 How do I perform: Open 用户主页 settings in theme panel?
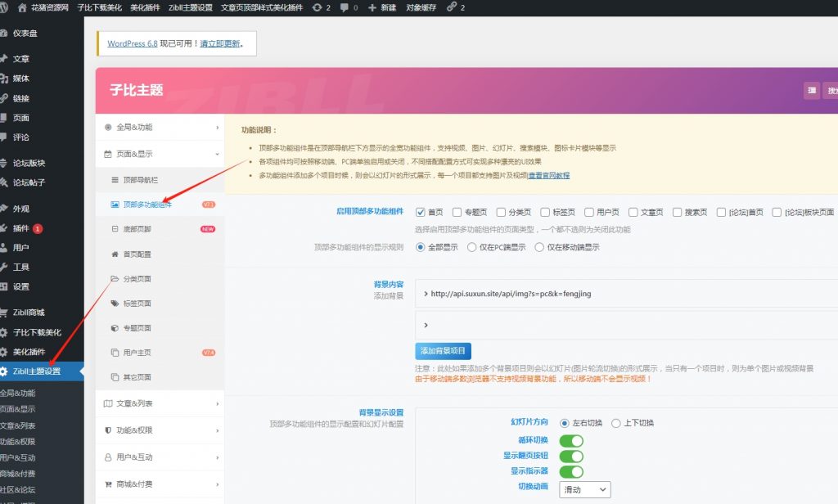[x=160, y=352]
